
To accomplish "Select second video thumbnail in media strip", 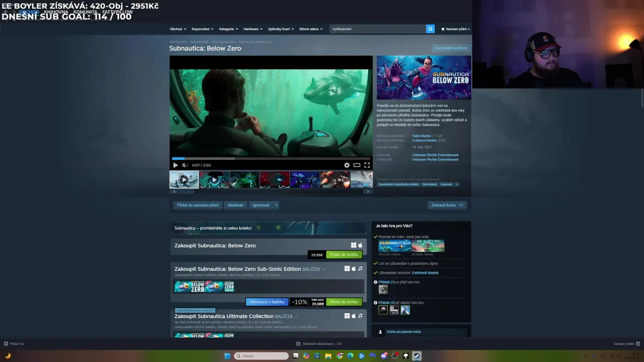I will click(214, 179).
